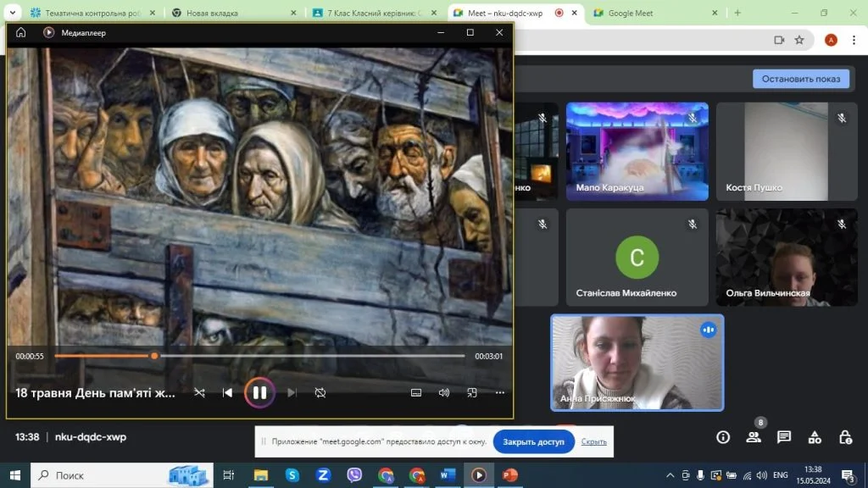868x488 pixels.
Task: Open a new browser tab
Action: point(737,13)
